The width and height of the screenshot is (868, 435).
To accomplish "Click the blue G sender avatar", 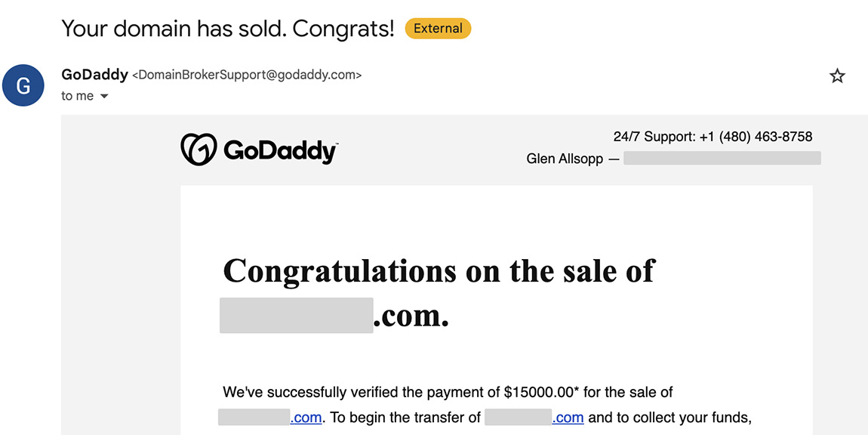I will click(23, 85).
